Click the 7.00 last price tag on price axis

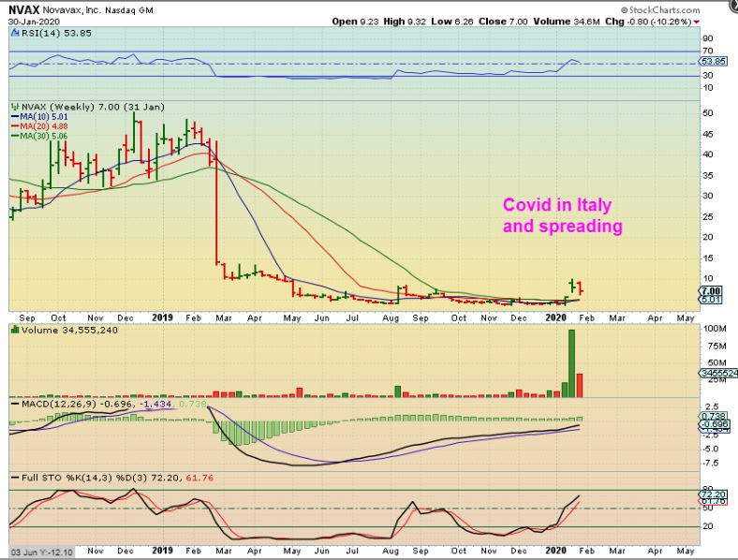coord(711,291)
